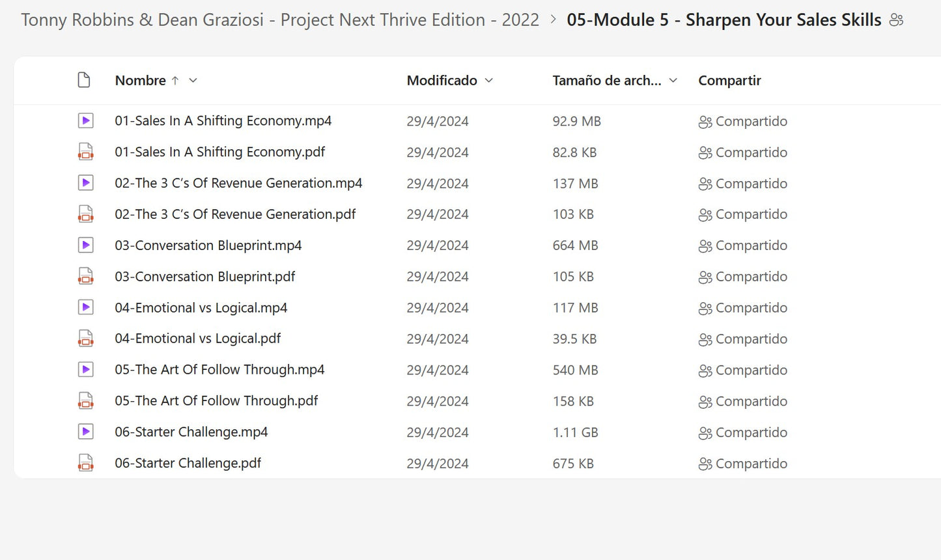Click the Compartir column header
941x560 pixels.
point(729,80)
